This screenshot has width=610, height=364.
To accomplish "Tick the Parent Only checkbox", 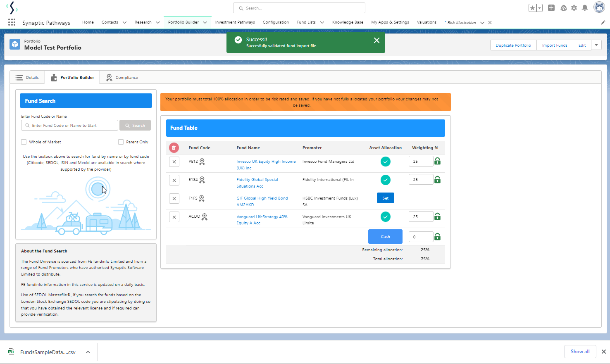I will [x=121, y=142].
